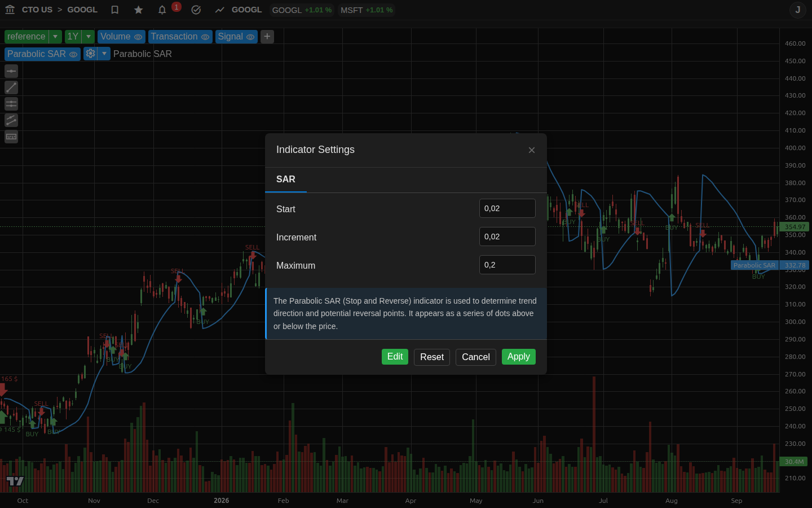This screenshot has height=508, width=812.
Task: Focus the Maximum value input field
Action: 507,265
